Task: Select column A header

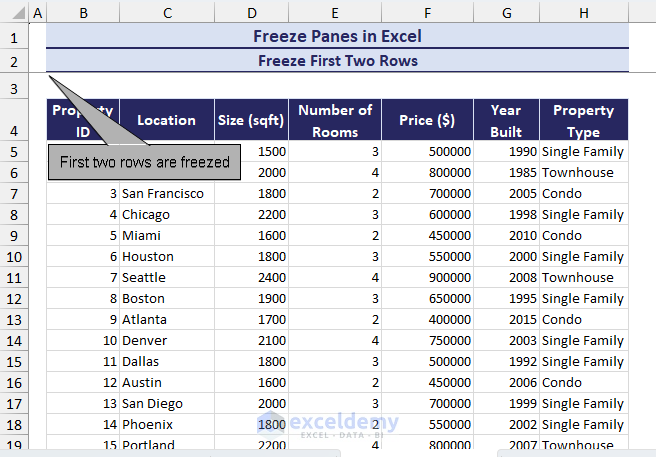Action: pyautogui.click(x=38, y=13)
